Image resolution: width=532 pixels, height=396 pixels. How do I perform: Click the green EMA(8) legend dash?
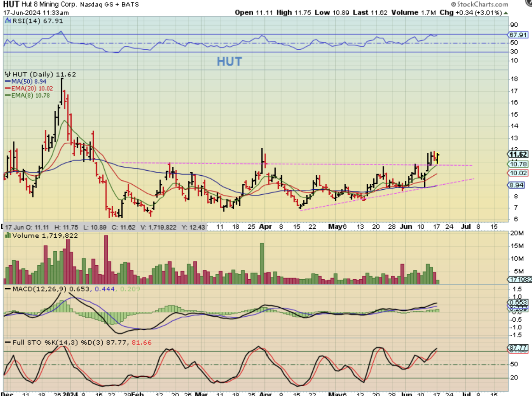[8, 95]
